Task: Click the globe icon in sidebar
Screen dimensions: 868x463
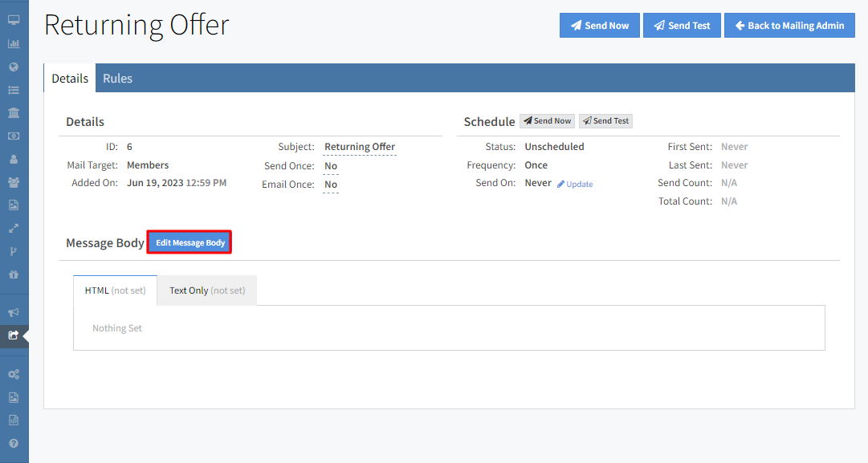Action: tap(14, 67)
